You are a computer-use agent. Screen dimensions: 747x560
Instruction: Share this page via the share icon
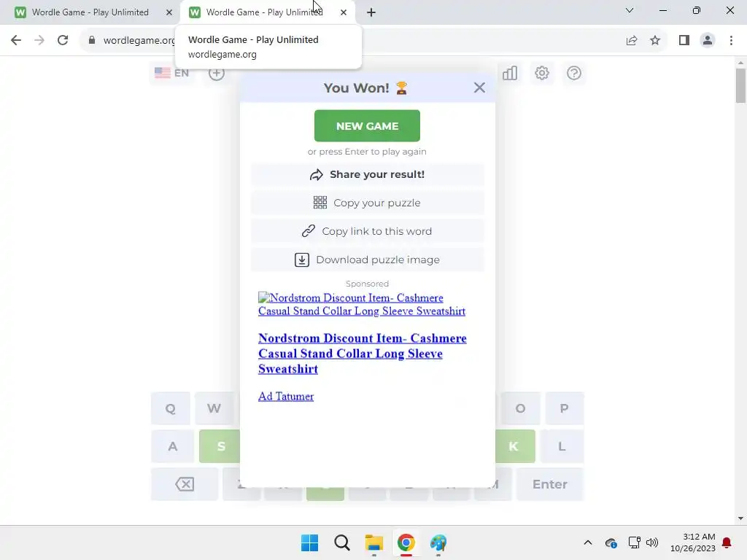click(x=632, y=41)
